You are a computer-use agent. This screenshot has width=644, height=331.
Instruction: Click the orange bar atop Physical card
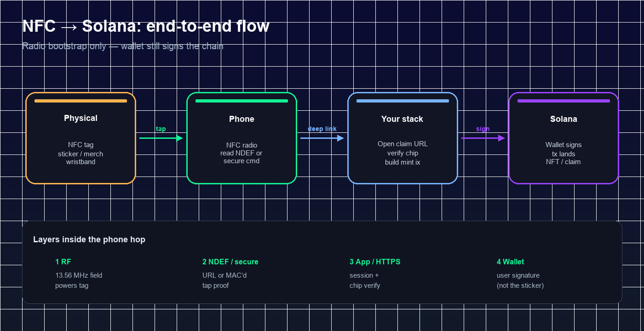[80, 101]
